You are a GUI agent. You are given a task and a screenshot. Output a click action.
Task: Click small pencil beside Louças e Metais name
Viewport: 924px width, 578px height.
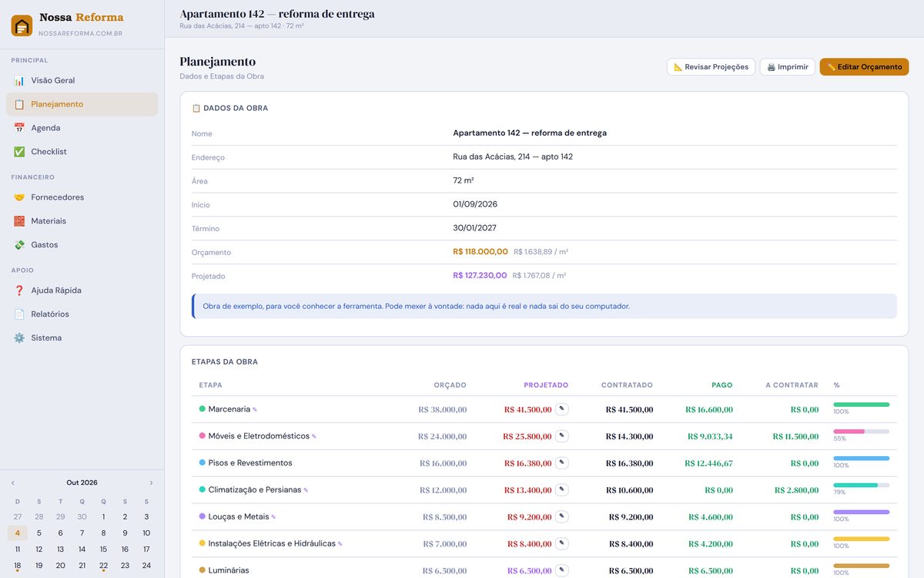click(273, 518)
